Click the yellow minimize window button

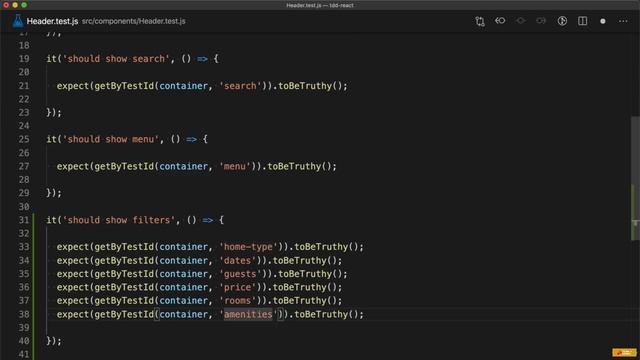point(15,5)
